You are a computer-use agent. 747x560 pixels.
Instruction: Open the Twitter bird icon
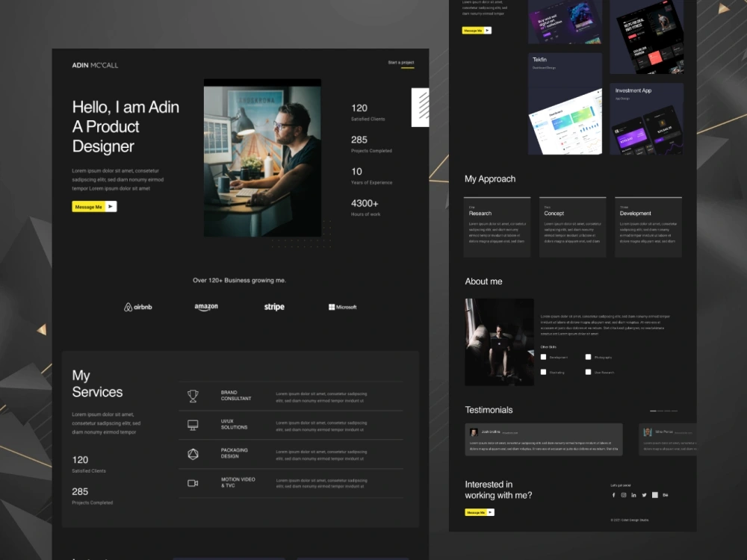click(644, 495)
